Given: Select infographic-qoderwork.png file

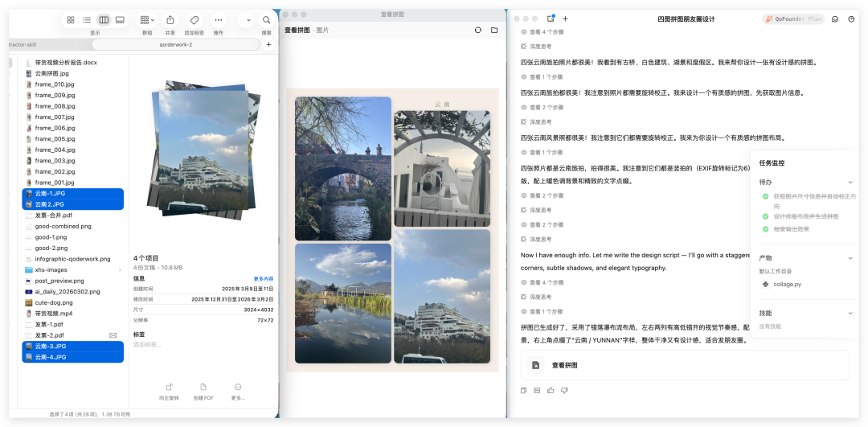Looking at the screenshot, I should point(72,259).
